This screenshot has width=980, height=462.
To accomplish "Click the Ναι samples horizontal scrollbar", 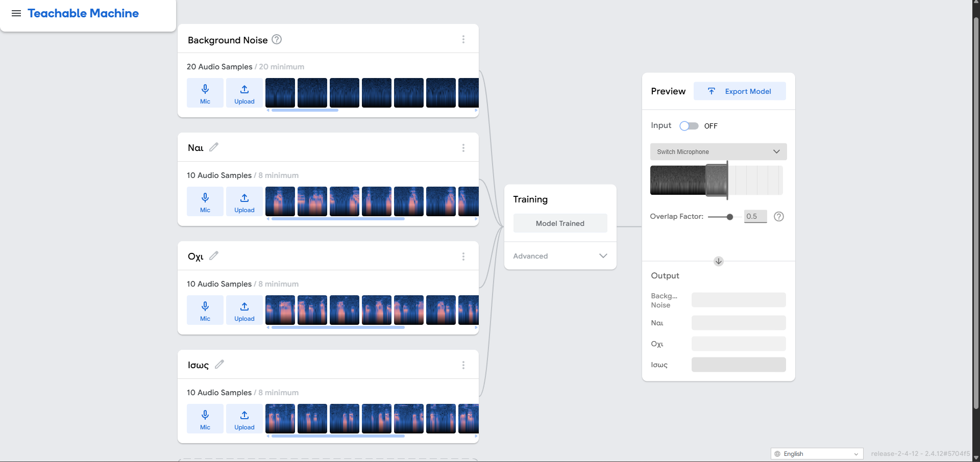I will point(338,219).
